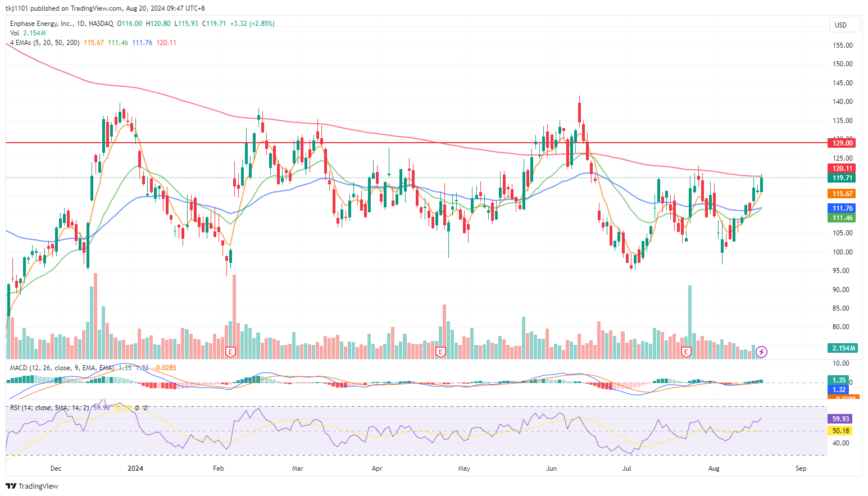Viewport: 868px width, 496px height.
Task: Click the H120.80 high value in legend
Action: [158, 24]
